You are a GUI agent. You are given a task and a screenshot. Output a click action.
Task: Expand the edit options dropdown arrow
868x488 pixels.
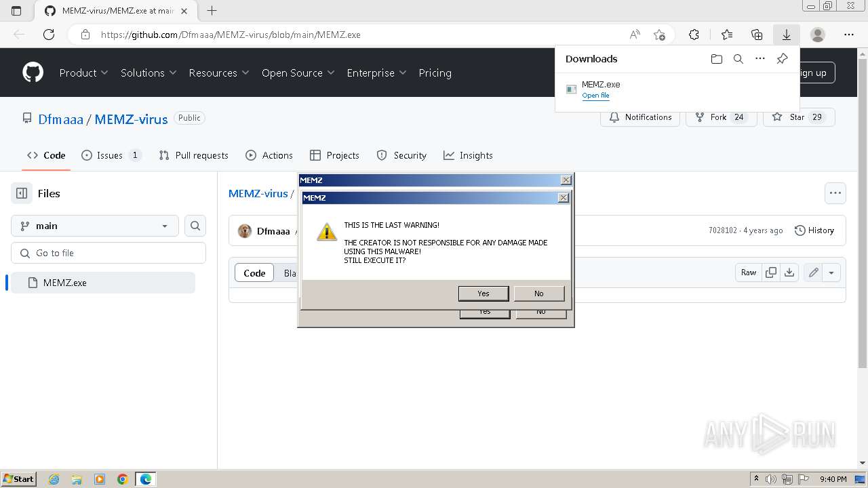(x=831, y=272)
